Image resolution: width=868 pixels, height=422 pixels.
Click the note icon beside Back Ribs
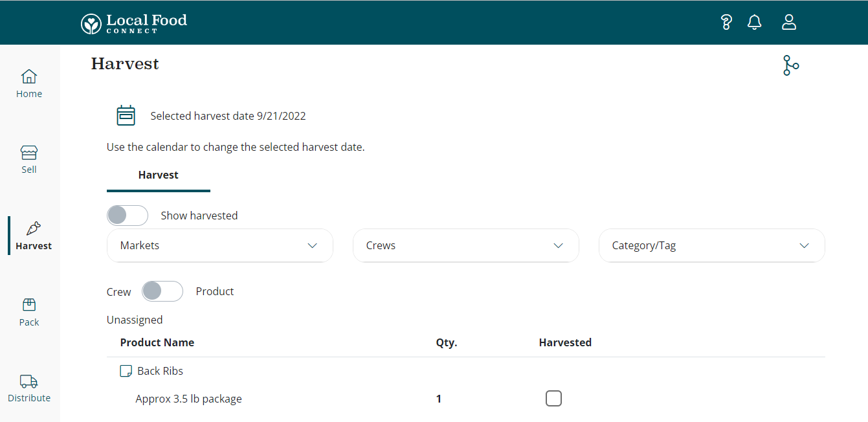pos(126,372)
